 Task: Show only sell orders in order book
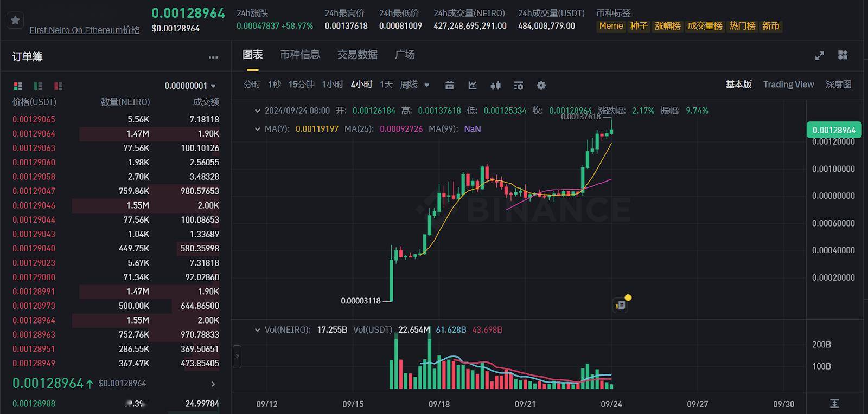(58, 86)
